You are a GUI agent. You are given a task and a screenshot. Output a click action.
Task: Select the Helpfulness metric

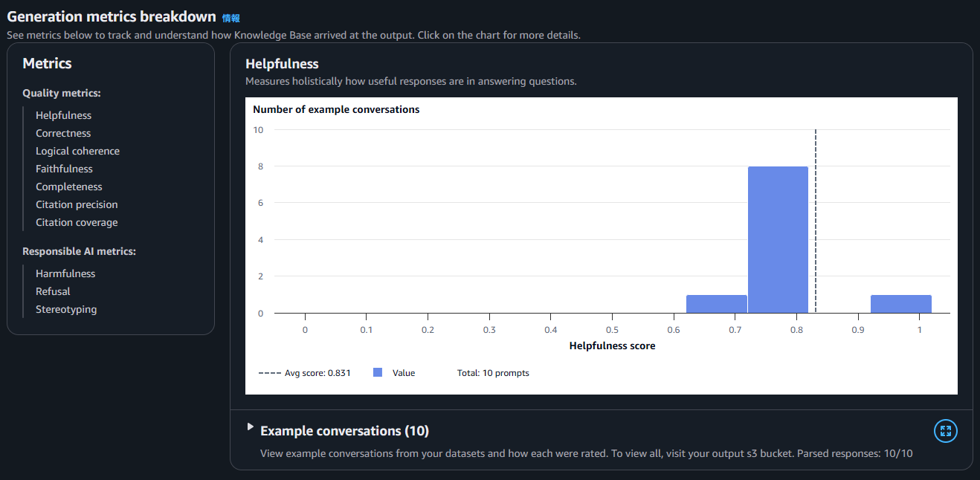click(x=63, y=115)
